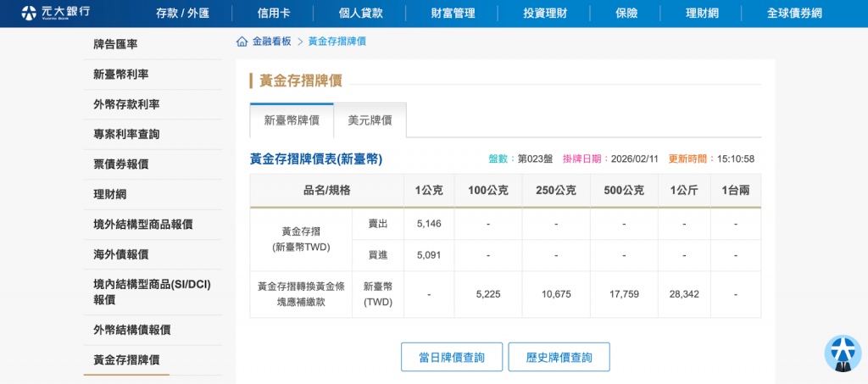868x384 pixels.
Task: Go to 全球債券網 in top navigation
Action: click(793, 14)
